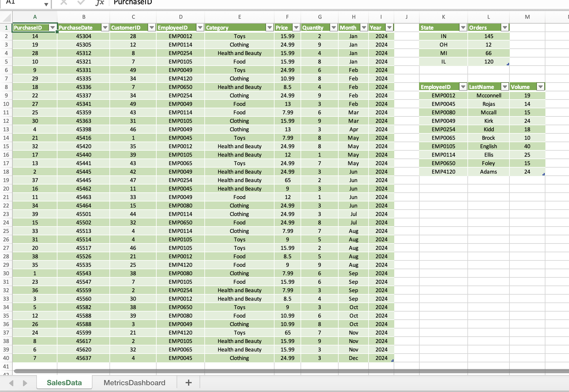Open the Orders filter dropdown
The image size is (569, 392).
[x=505, y=27]
